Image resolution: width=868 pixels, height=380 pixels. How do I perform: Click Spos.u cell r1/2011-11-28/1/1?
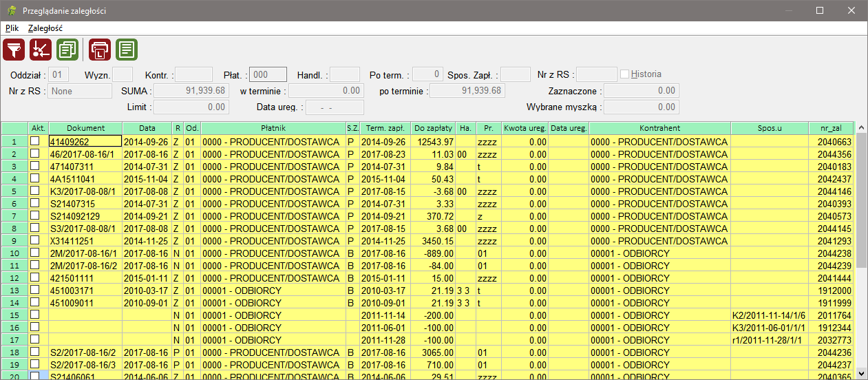tap(770, 339)
